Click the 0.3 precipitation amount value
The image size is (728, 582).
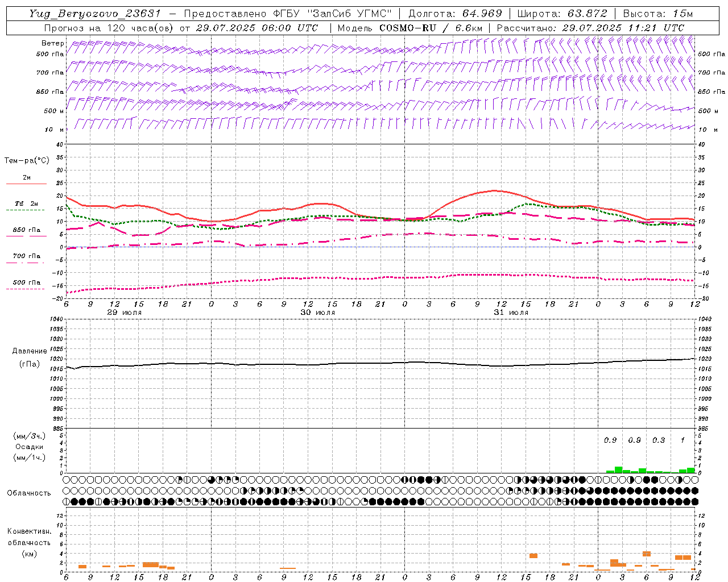[659, 440]
